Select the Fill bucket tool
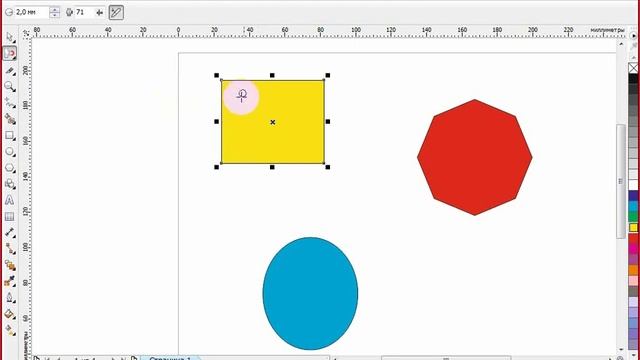 (x=10, y=314)
